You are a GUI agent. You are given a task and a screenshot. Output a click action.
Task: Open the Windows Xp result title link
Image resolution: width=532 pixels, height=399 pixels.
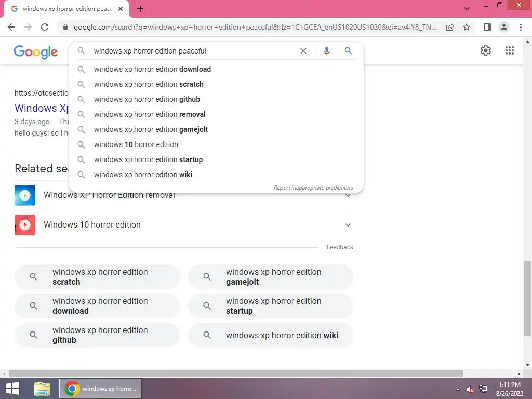[42, 108]
